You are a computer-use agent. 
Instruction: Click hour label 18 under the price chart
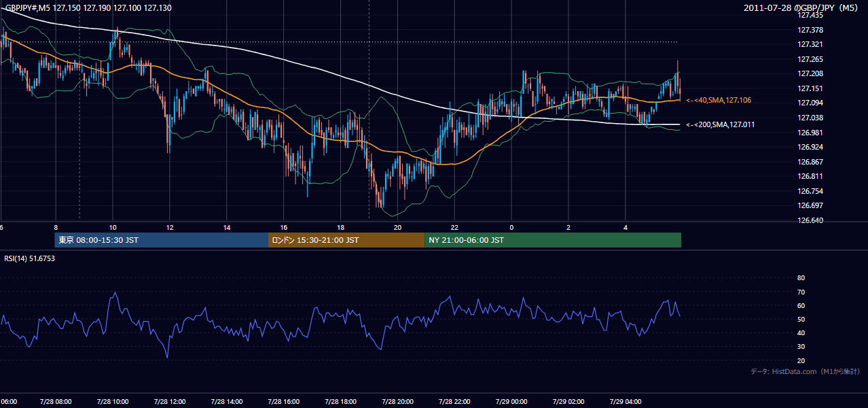[x=341, y=227]
